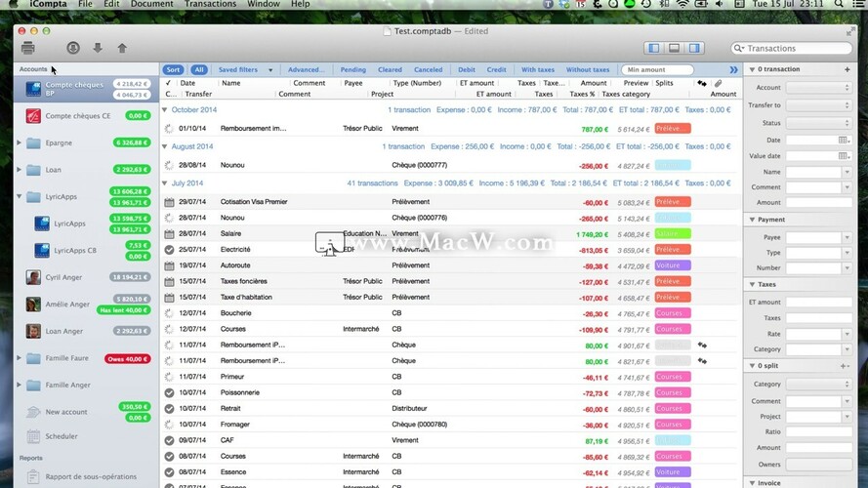
Task: Click the add transaction plus icon
Action: coord(847,69)
